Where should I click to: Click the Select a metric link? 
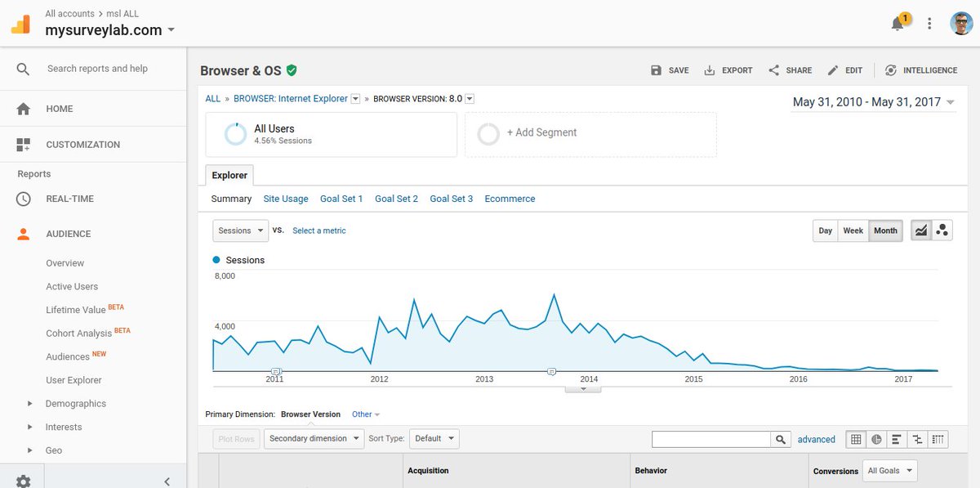point(318,231)
